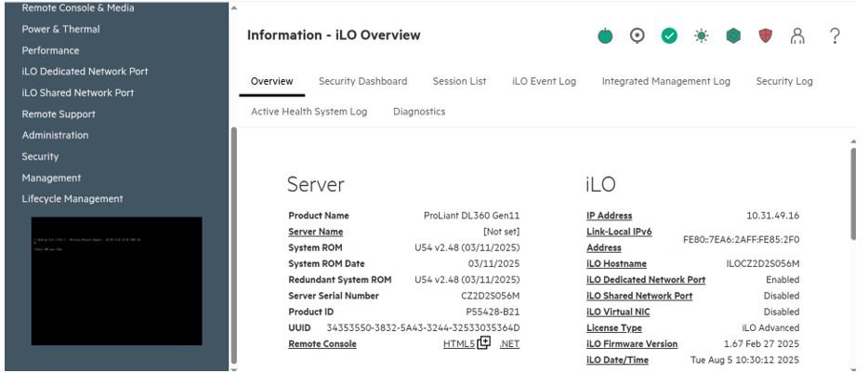The image size is (868, 373).
Task: Click hostname value ILOCZ2D2S056M
Action: (x=763, y=264)
